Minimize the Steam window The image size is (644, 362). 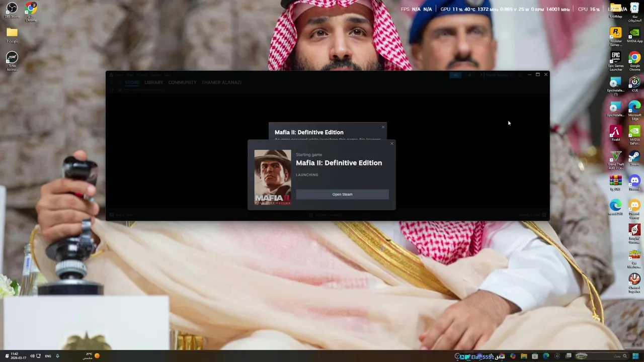(529, 74)
